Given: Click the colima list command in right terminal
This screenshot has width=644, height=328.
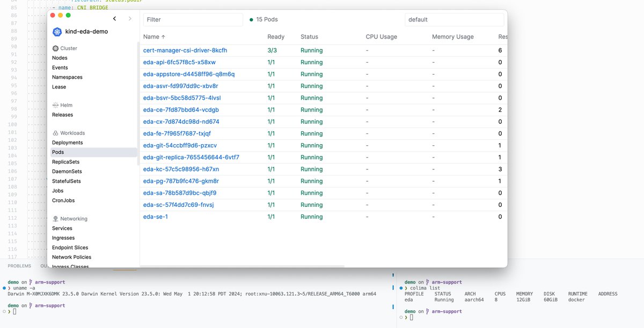Looking at the screenshot, I should coord(425,288).
